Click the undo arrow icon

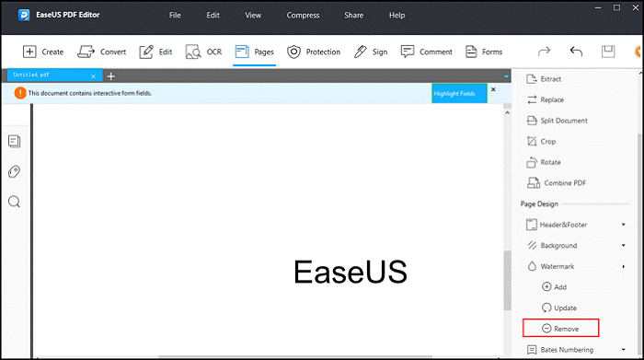576,52
